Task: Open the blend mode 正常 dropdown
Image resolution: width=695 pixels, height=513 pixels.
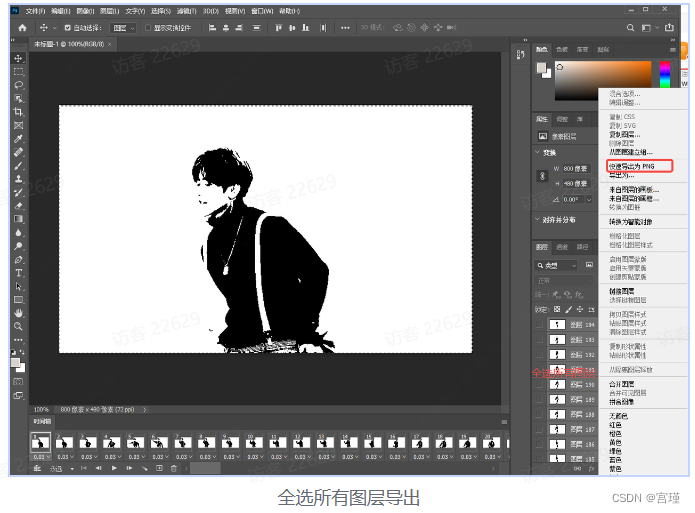Action: click(563, 281)
